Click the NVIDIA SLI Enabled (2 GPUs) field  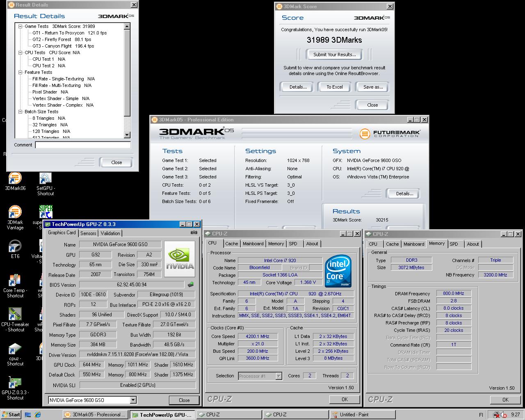point(138,385)
